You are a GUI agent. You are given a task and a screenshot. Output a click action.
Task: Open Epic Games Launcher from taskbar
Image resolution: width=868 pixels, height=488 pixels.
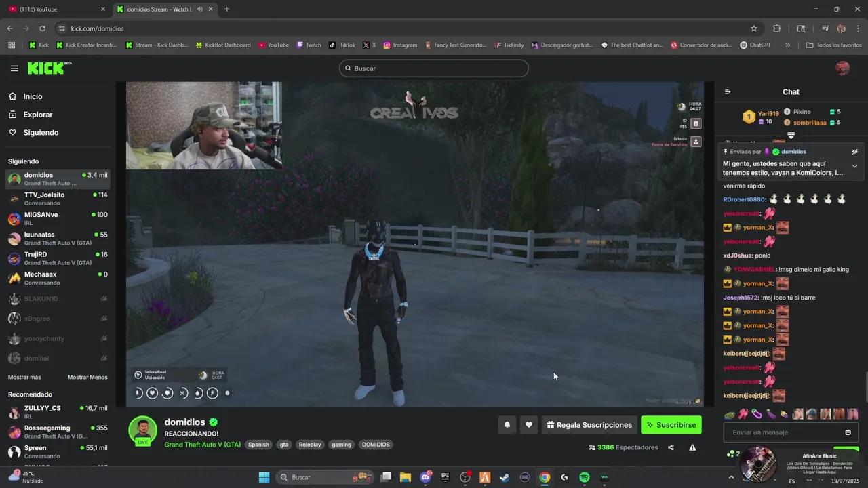[446, 477]
